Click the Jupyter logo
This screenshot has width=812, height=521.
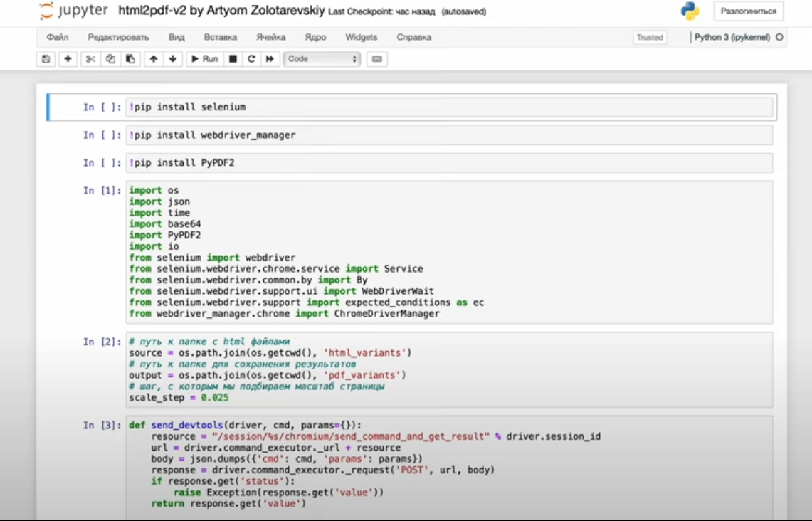73,11
